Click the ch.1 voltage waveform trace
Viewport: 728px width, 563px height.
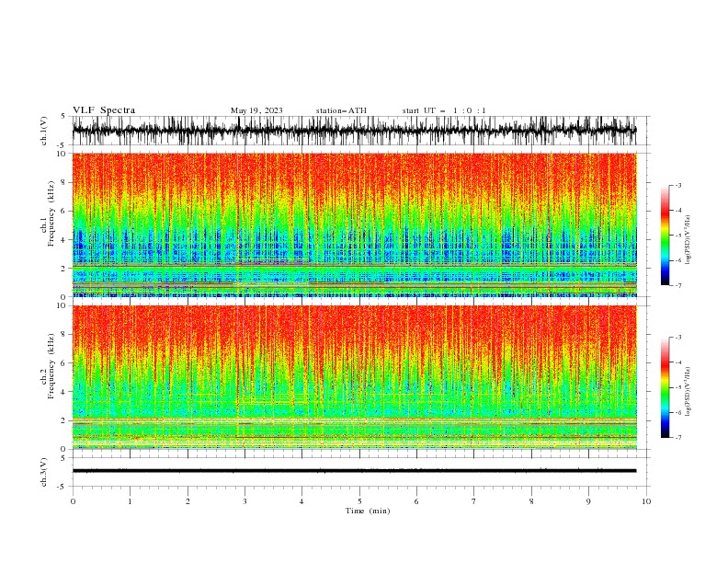354,131
